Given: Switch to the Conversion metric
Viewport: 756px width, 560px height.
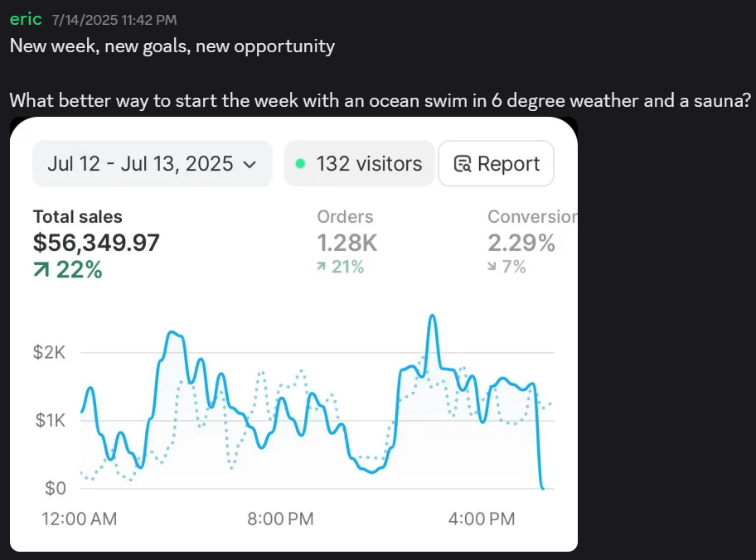Looking at the screenshot, I should pyautogui.click(x=531, y=217).
